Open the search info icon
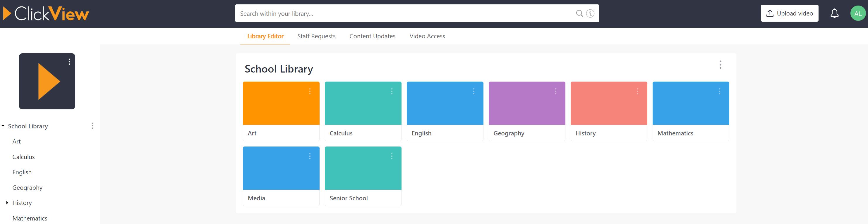 coord(590,13)
